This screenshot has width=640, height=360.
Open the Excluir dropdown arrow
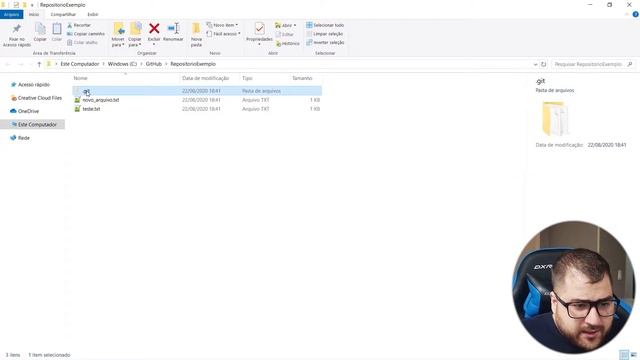[154, 44]
